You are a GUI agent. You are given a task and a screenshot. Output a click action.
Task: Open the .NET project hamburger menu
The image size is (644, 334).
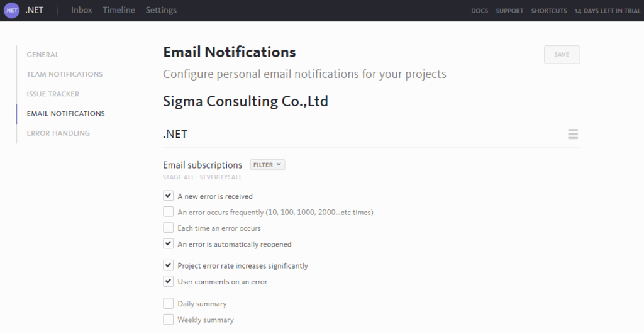[572, 134]
